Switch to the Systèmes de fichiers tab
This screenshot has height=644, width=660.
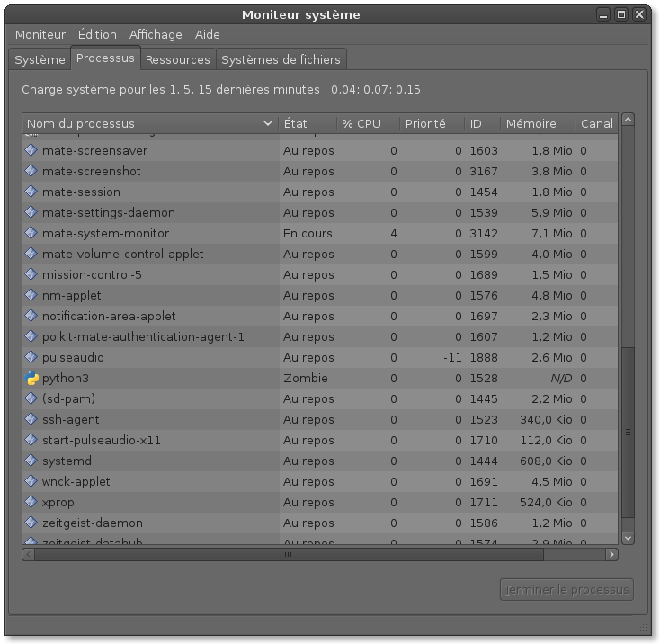point(281,59)
